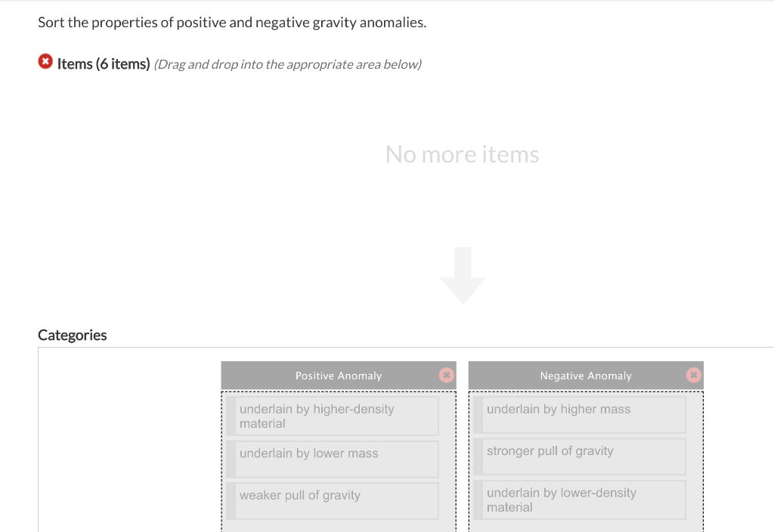Select the 'weaker pull of gravity' item tile
The image size is (774, 532).
tap(336, 500)
